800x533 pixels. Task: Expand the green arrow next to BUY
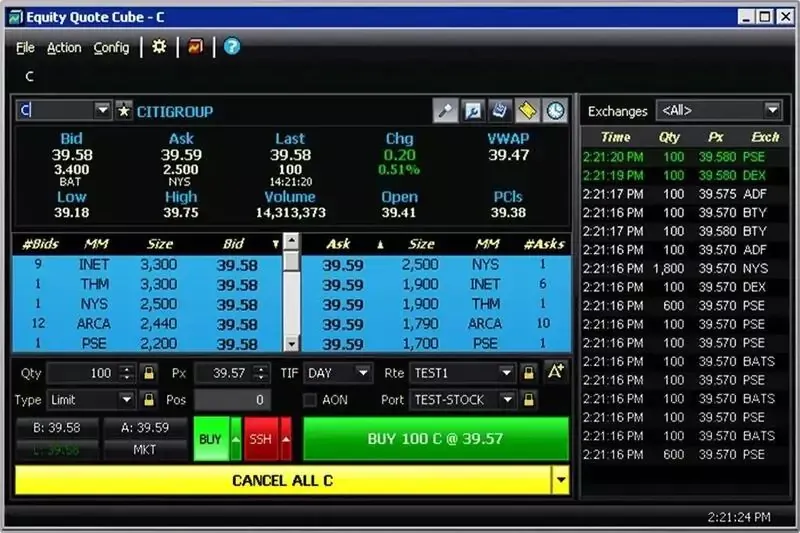coord(236,439)
